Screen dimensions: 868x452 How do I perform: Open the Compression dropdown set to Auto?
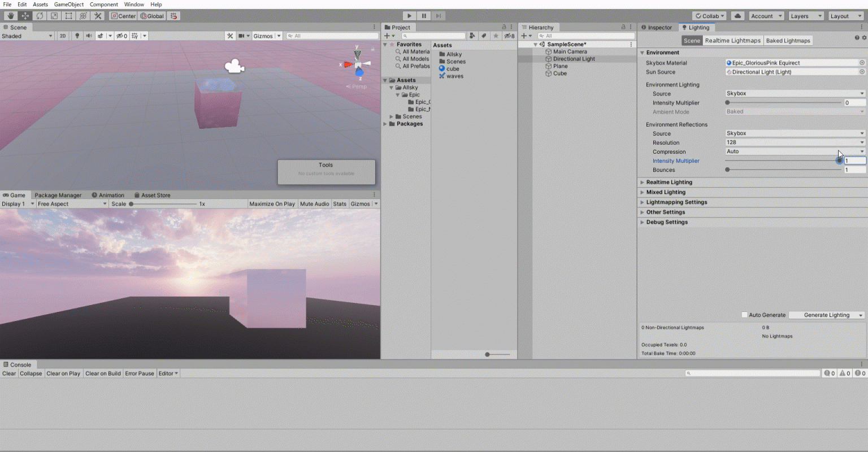(x=794, y=151)
